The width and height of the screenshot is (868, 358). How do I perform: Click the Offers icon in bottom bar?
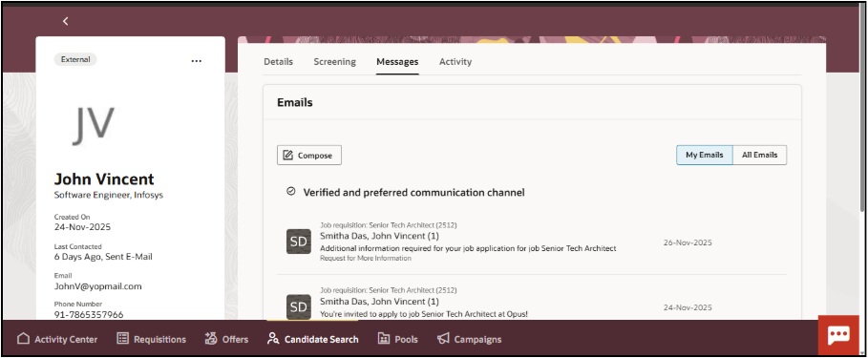point(210,339)
